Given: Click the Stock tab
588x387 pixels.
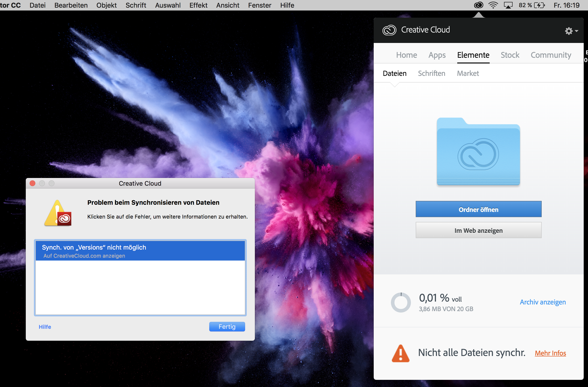Looking at the screenshot, I should [510, 55].
